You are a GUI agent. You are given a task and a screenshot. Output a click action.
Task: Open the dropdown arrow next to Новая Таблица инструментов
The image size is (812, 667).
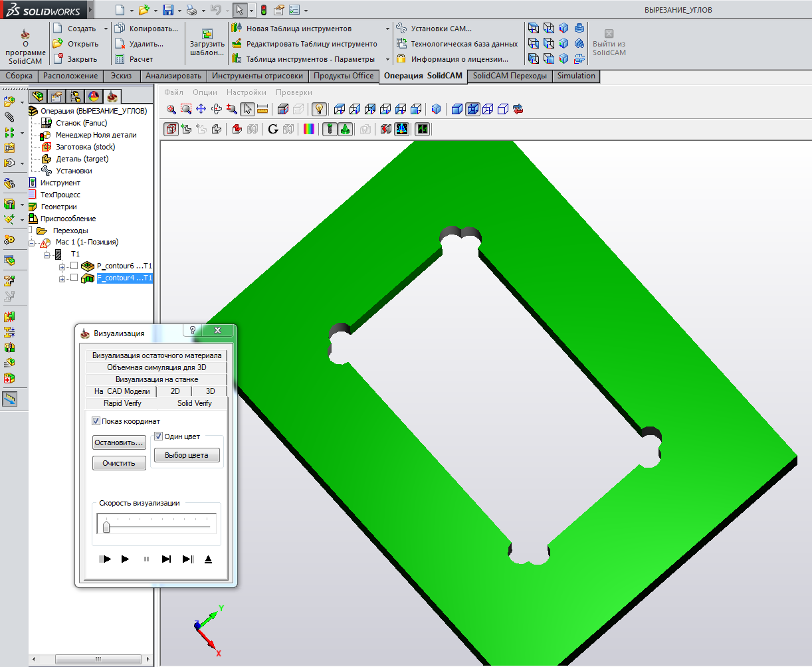click(387, 29)
